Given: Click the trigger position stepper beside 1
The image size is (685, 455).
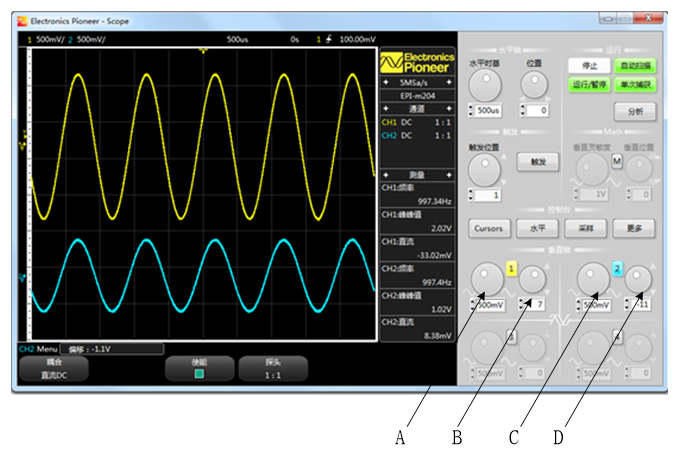Looking at the screenshot, I should pos(471,195).
